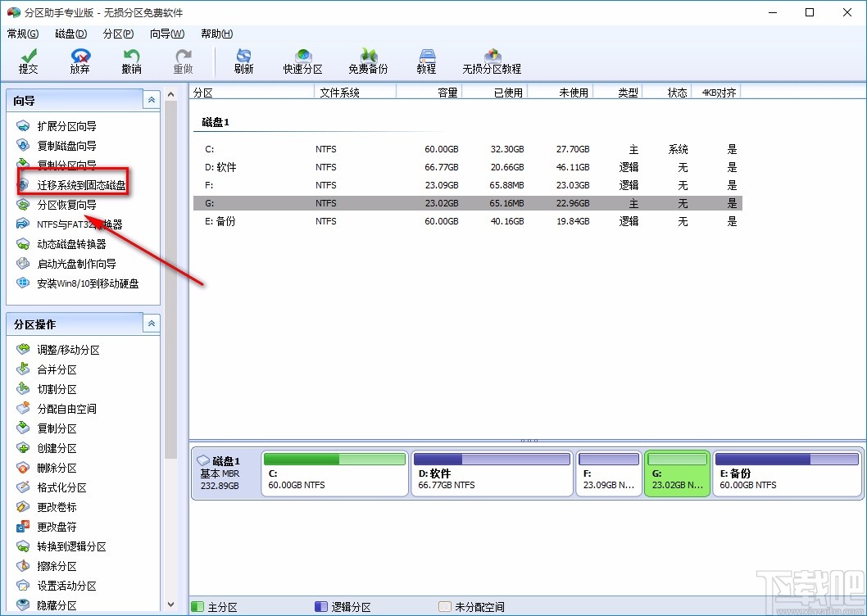867x616 pixels.
Task: Open the 常规(G) menu
Action: click(x=23, y=34)
